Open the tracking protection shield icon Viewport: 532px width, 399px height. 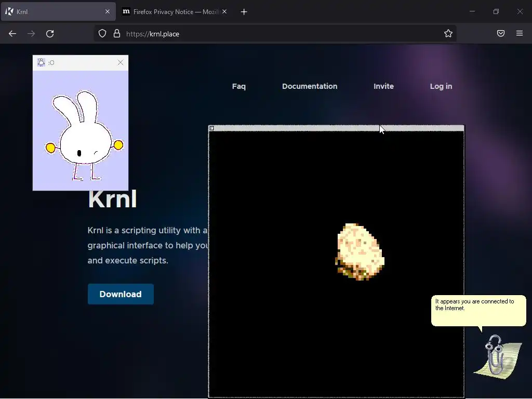(102, 33)
